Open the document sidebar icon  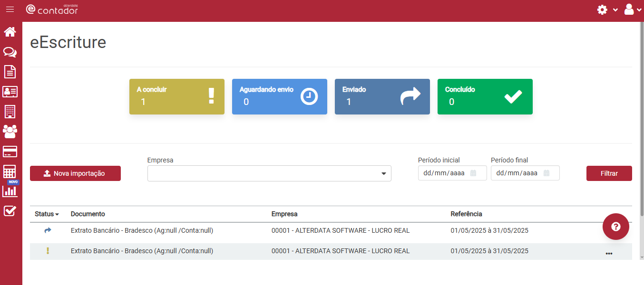[x=10, y=72]
